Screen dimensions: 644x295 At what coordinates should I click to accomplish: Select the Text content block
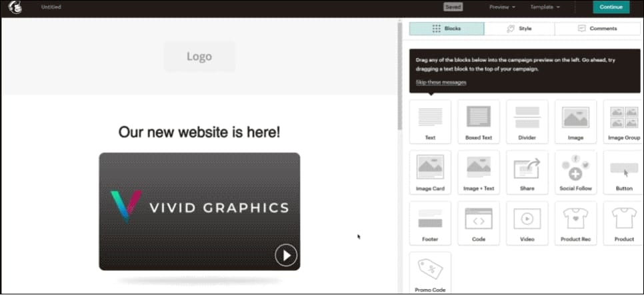pos(430,121)
